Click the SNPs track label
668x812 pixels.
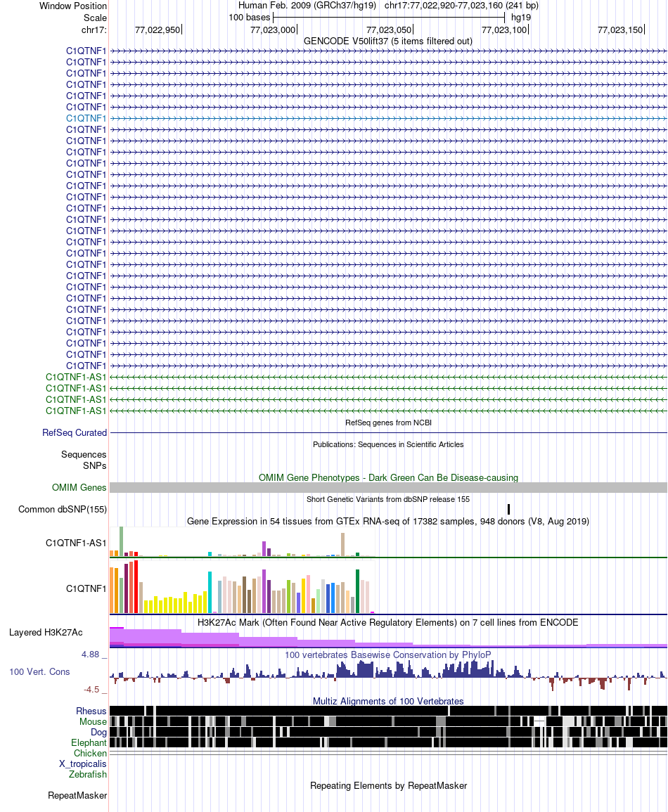coord(95,465)
